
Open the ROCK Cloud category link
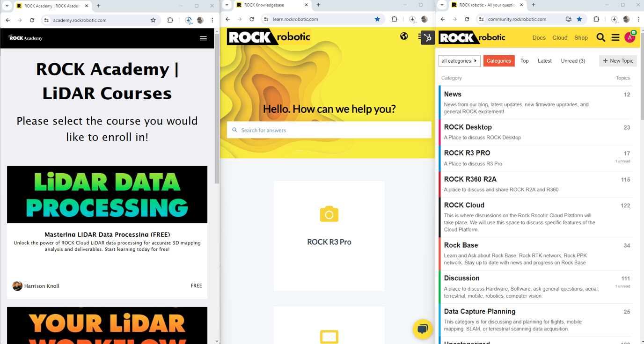(x=464, y=205)
